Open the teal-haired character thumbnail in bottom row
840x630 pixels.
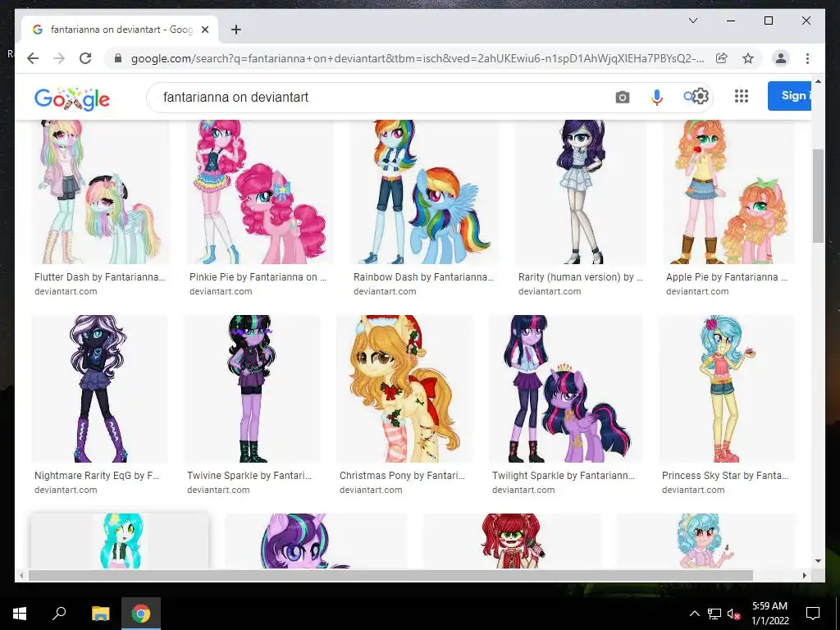click(120, 541)
